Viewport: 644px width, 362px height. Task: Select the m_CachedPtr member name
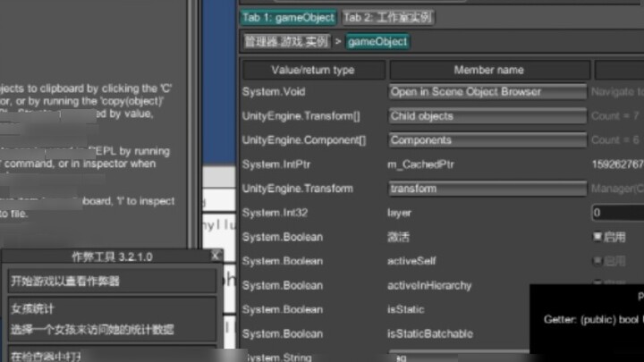pos(420,164)
